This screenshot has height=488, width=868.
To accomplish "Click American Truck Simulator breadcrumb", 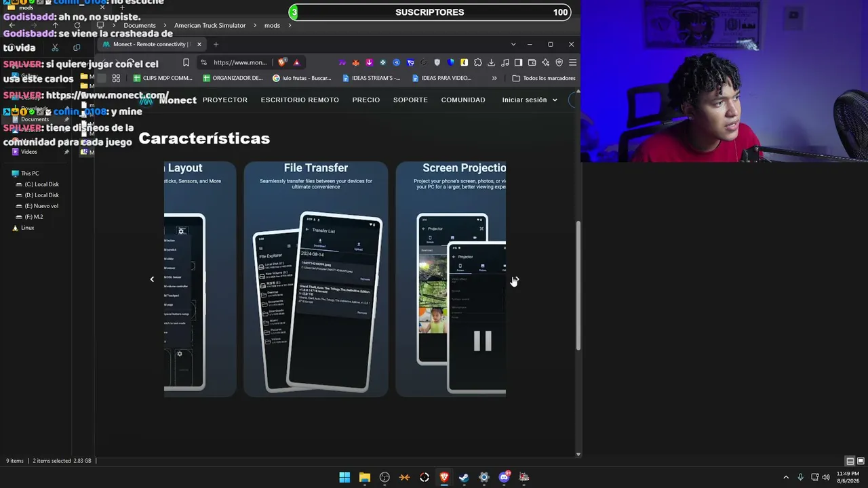I will click(x=210, y=25).
